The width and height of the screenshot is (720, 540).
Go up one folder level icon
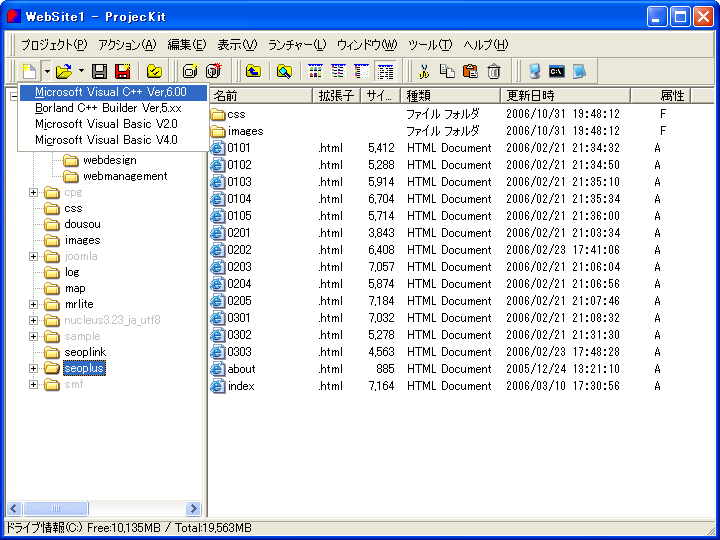(253, 71)
